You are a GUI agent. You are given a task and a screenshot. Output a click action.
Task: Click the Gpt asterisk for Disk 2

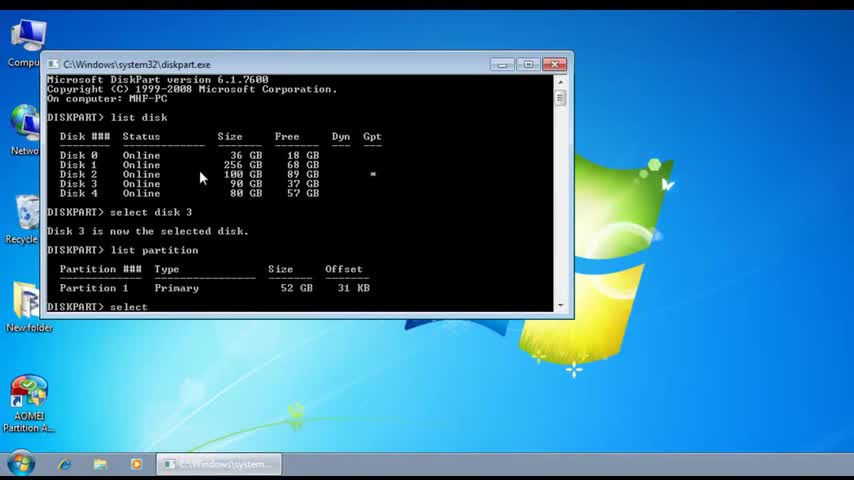[373, 174]
